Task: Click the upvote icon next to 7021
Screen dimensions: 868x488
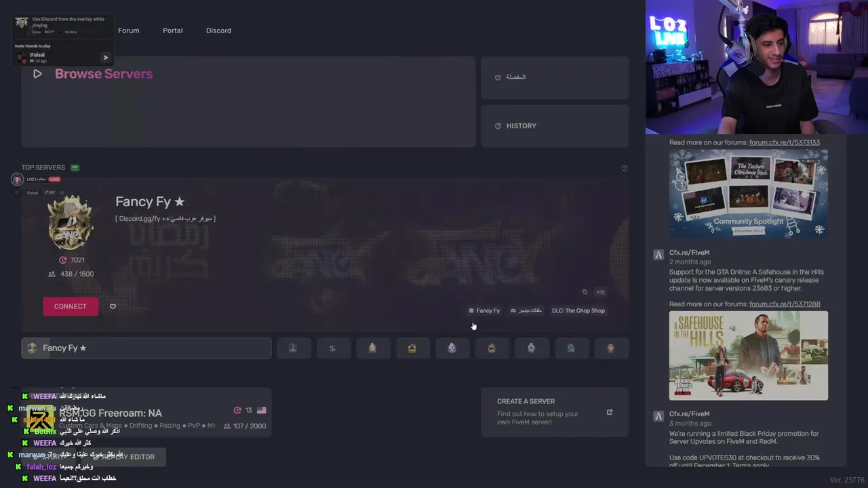Action: coord(63,260)
